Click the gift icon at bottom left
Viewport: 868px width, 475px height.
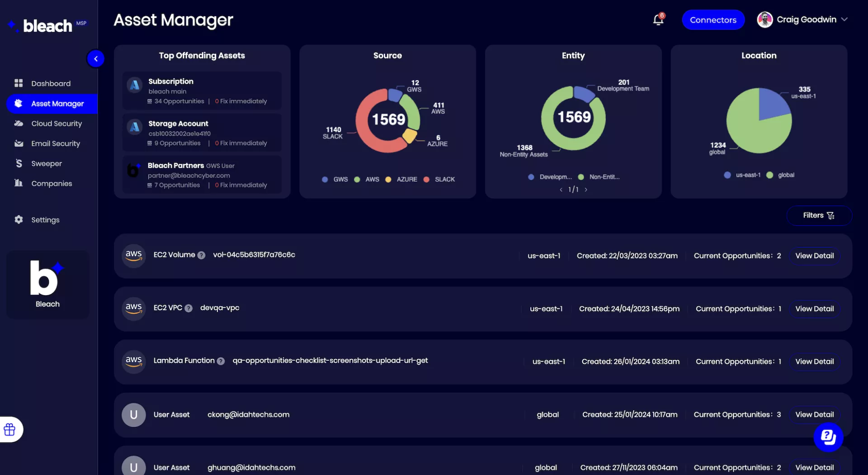pyautogui.click(x=9, y=429)
